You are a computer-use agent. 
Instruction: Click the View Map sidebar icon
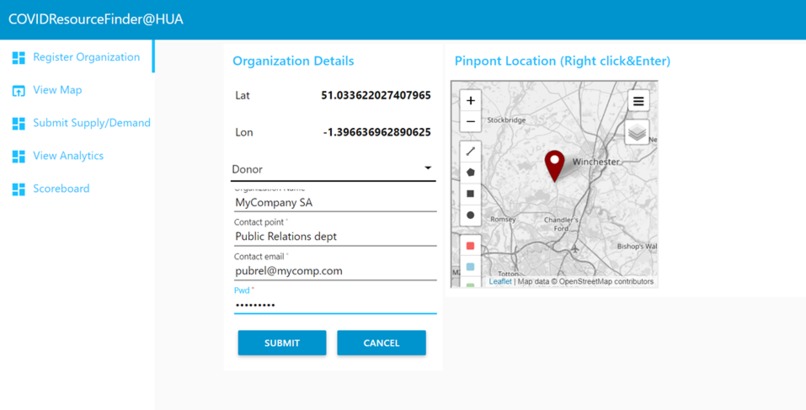click(x=19, y=90)
